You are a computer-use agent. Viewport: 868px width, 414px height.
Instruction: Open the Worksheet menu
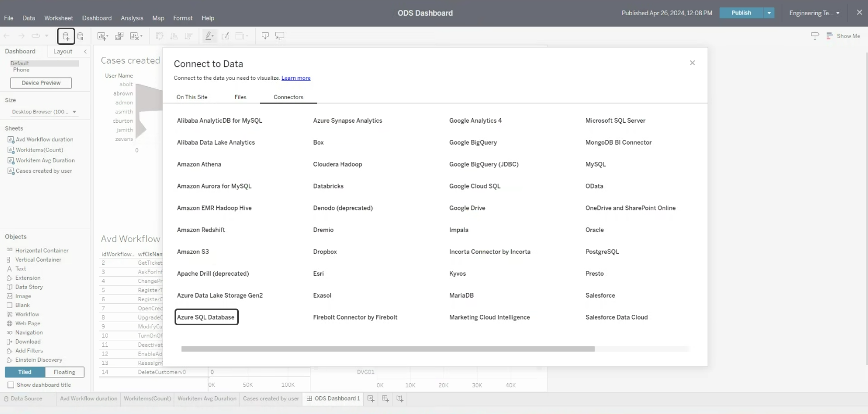59,18
